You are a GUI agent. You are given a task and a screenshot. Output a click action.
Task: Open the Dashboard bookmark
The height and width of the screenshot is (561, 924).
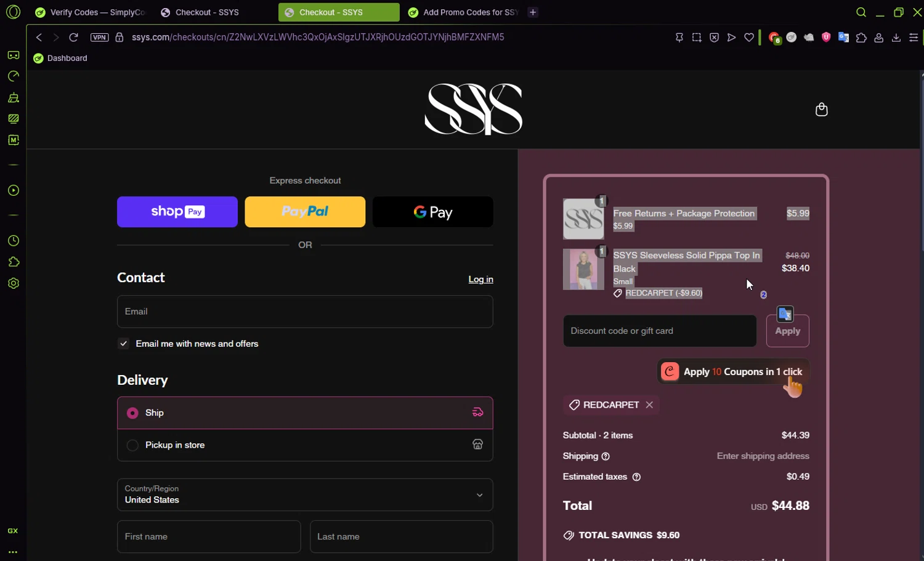coord(60,58)
